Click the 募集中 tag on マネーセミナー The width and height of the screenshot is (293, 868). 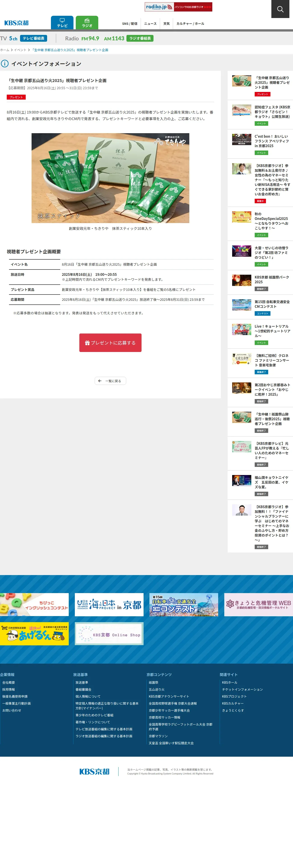[x=260, y=201]
